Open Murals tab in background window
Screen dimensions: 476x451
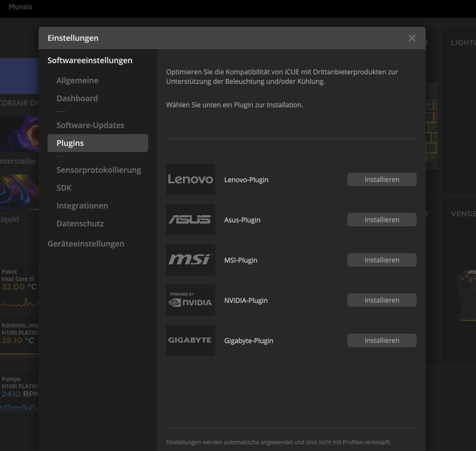click(x=20, y=7)
